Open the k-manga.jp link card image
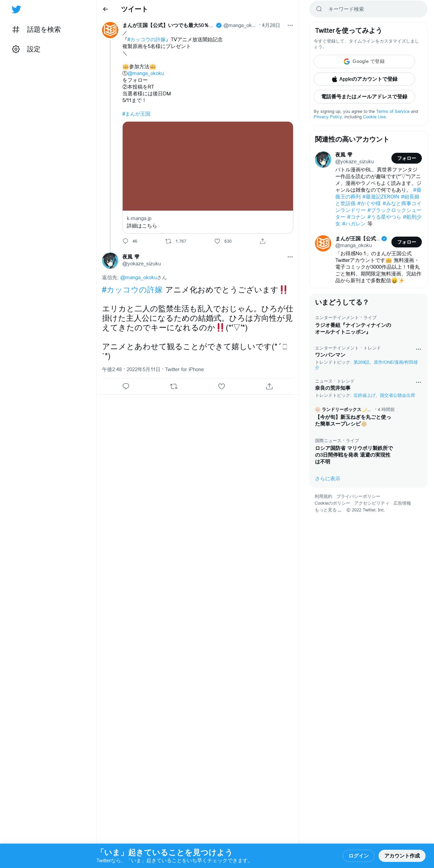The image size is (434, 868). click(208, 166)
